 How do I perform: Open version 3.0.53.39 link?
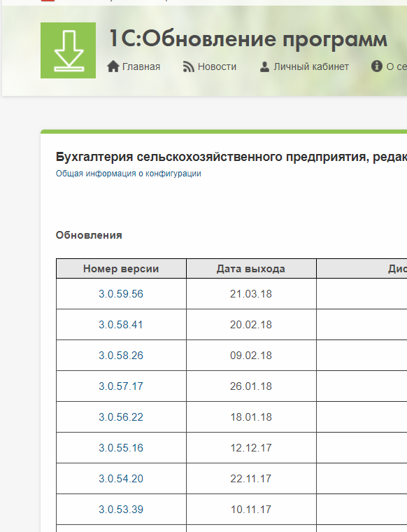click(121, 510)
